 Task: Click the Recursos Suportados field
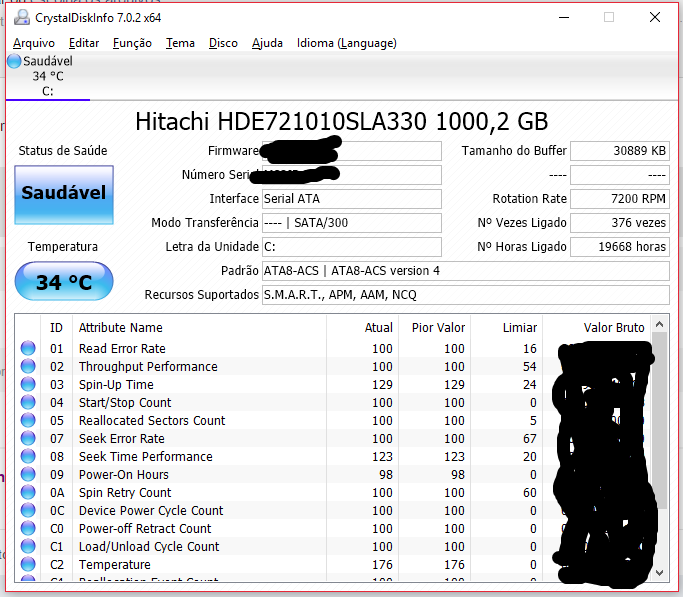point(466,295)
